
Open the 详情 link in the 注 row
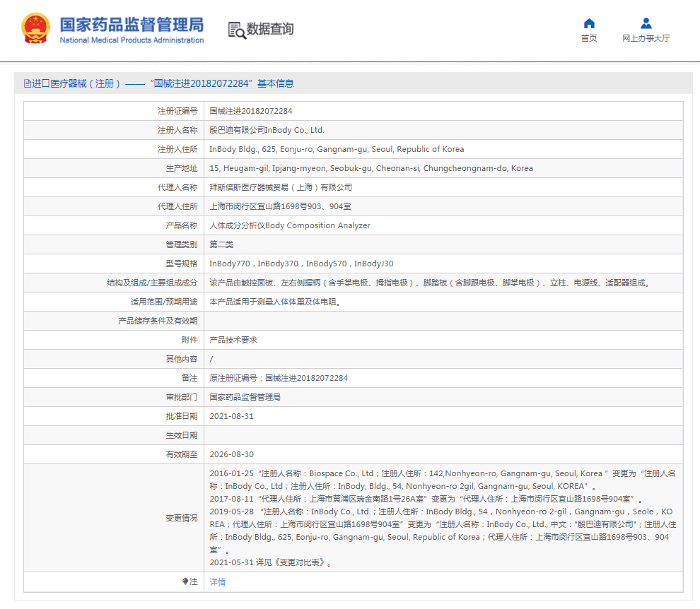(218, 582)
